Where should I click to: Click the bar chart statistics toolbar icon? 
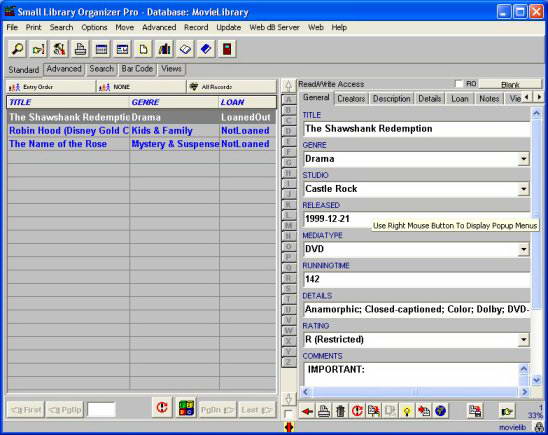point(164,49)
